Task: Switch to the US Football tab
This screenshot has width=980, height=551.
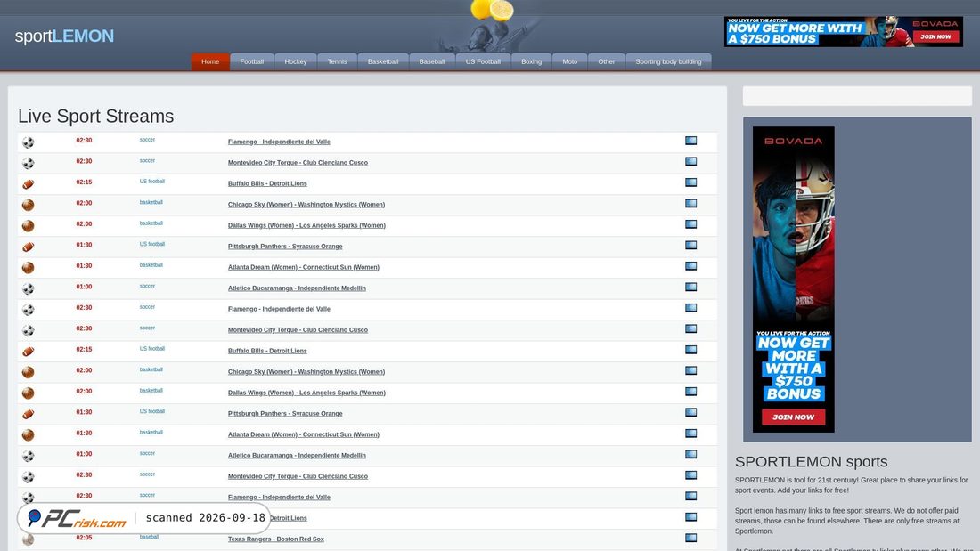Action: coord(483,61)
